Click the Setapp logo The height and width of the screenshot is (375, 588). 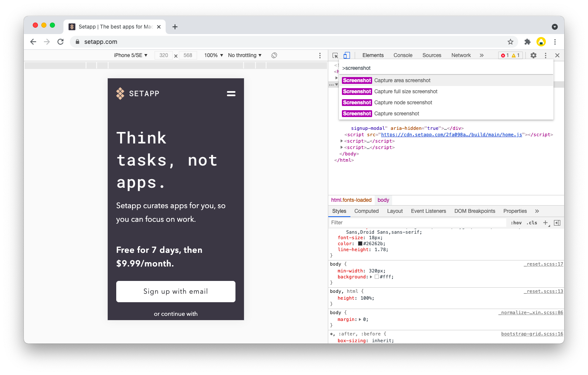[138, 94]
